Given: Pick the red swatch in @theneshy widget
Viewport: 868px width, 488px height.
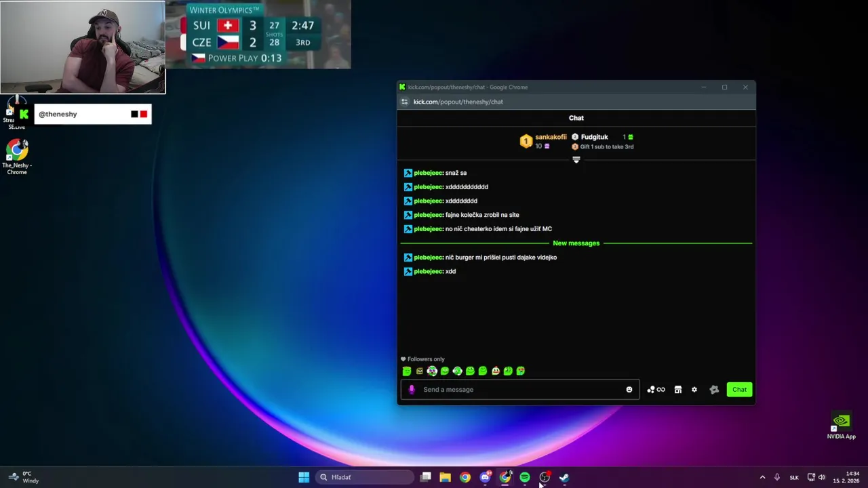Looking at the screenshot, I should [x=143, y=114].
